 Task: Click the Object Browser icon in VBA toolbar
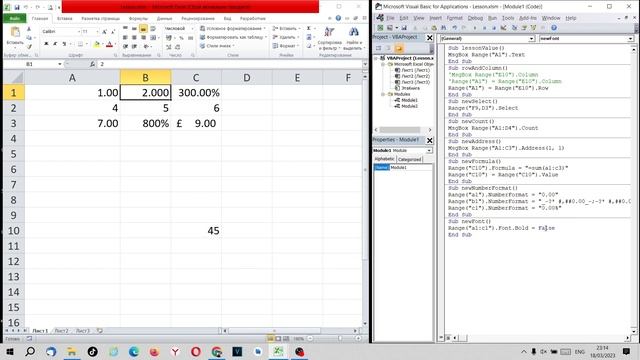click(x=533, y=28)
